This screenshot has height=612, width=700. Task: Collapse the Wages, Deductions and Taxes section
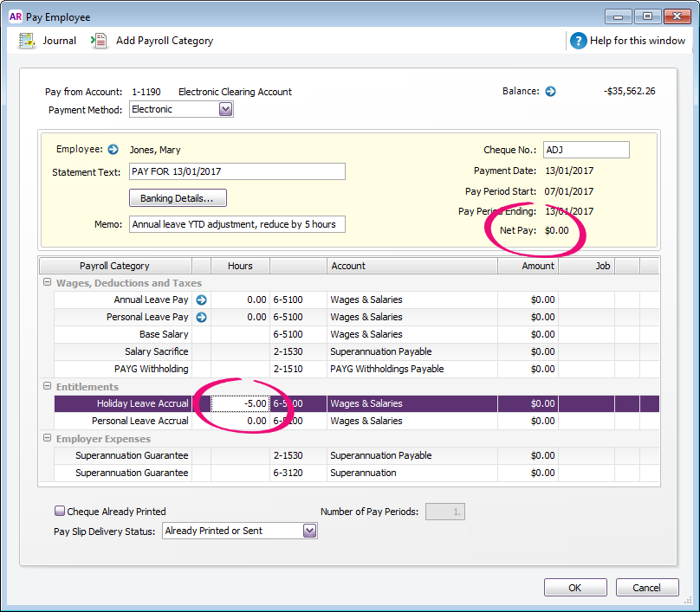point(48,282)
